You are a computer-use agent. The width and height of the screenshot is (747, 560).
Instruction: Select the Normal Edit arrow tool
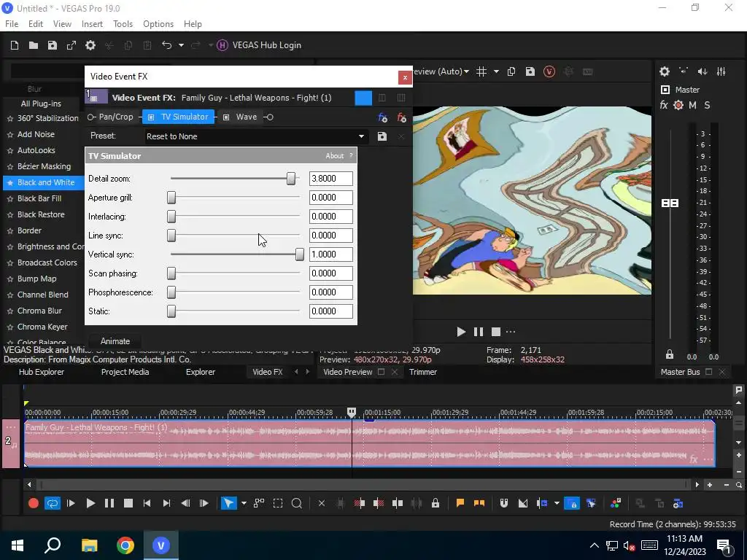click(x=228, y=503)
